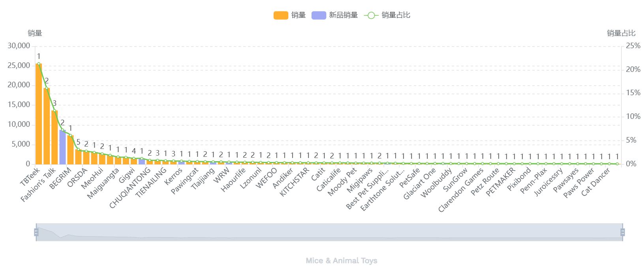This screenshot has width=644, height=269.
Task: Click the TBTeek x-axis label
Action: (30, 177)
